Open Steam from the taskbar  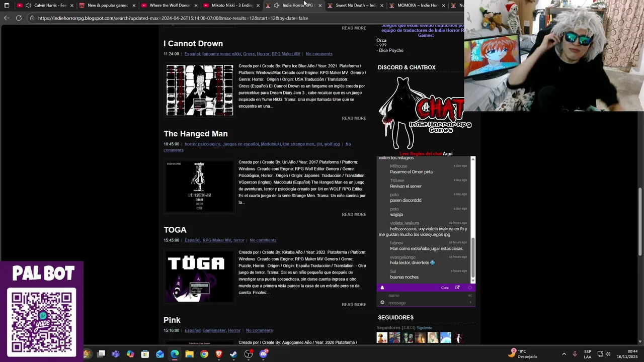[x=233, y=354]
